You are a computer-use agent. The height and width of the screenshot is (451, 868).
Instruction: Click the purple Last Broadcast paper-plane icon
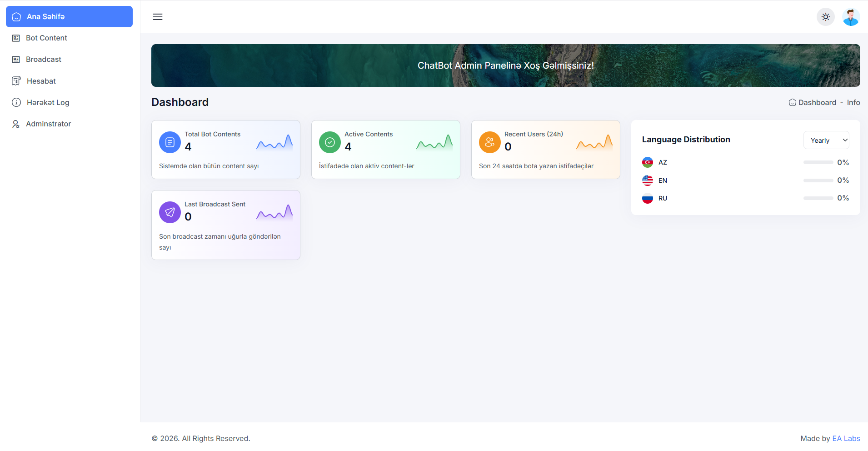pos(170,212)
